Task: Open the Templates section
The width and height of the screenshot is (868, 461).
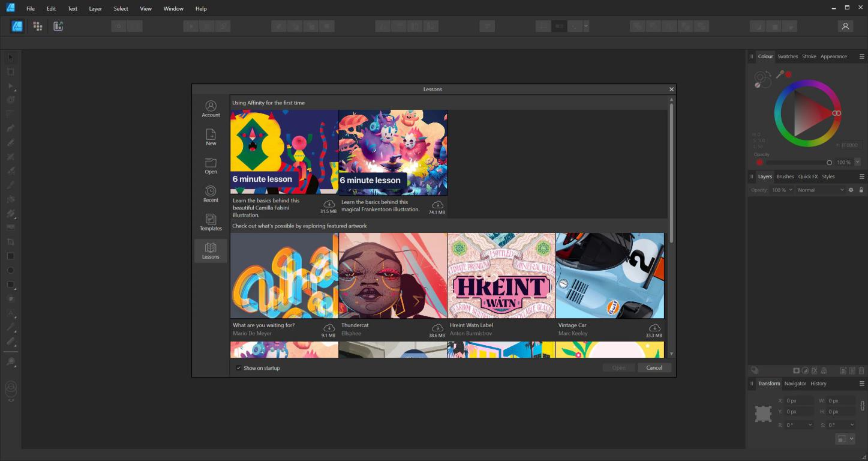Action: point(211,222)
